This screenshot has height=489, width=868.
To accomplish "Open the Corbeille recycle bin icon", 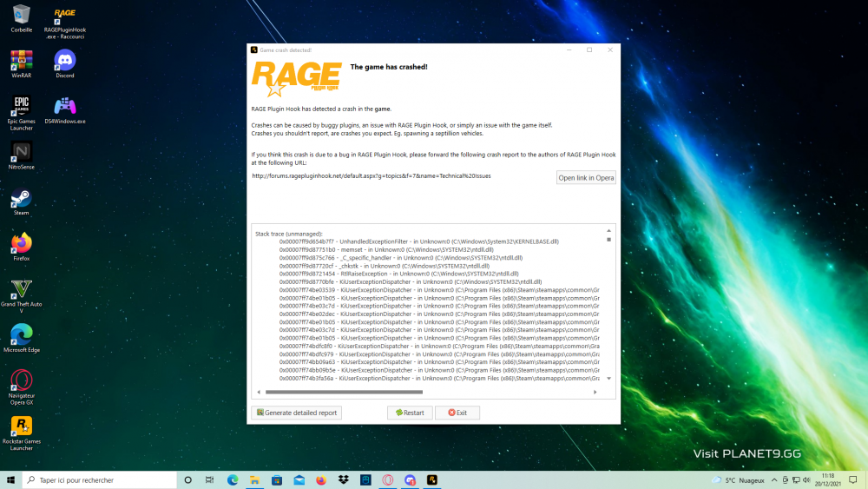I will pos(21,18).
